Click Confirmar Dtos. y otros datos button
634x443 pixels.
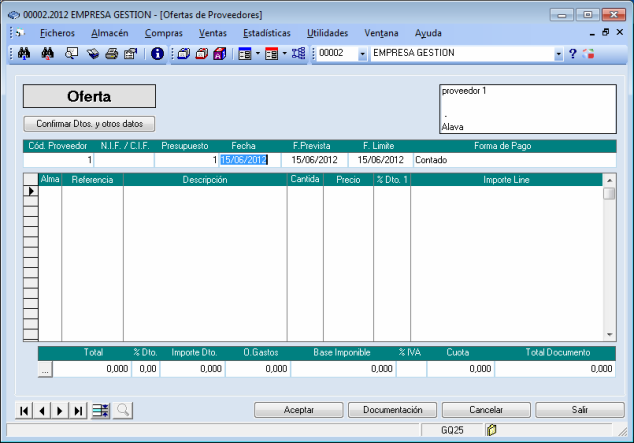click(89, 124)
